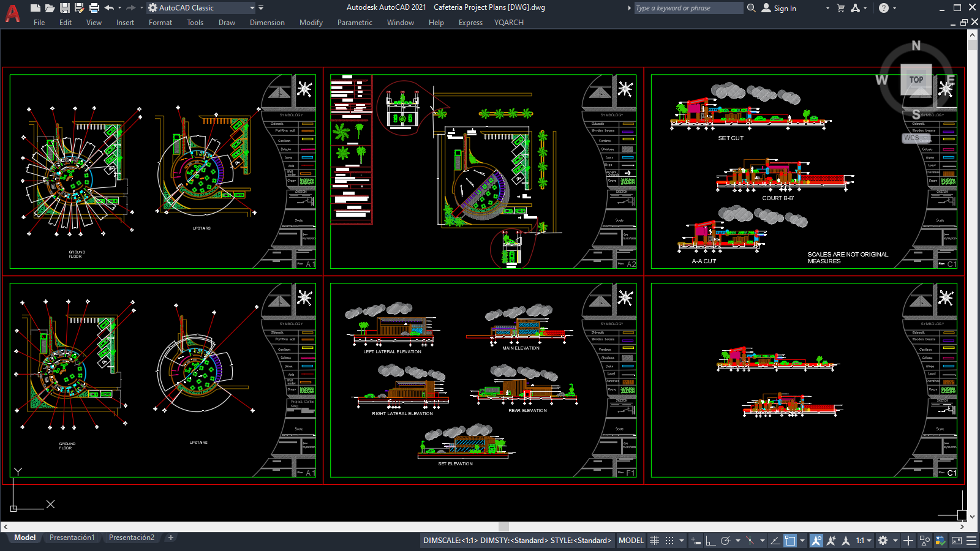Open the AutoCAD Classic workspace dropdown
Image resolution: width=980 pixels, height=551 pixels.
pyautogui.click(x=252, y=7)
